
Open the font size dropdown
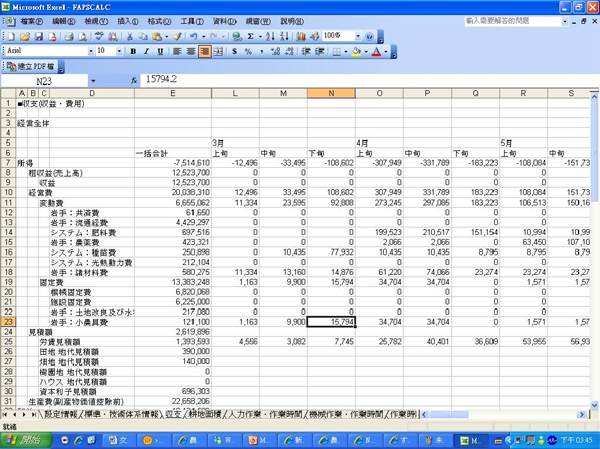[x=120, y=51]
